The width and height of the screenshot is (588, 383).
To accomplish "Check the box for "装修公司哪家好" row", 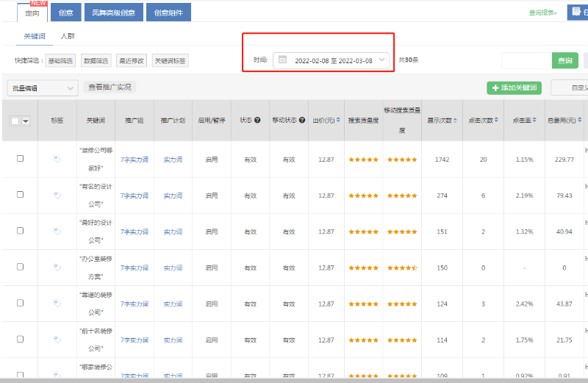I will point(20,159).
